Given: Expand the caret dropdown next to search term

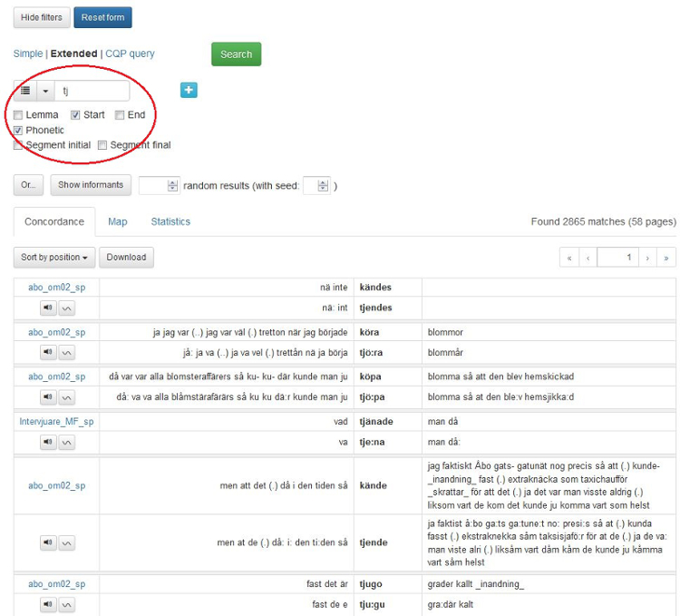Looking at the screenshot, I should tap(45, 91).
